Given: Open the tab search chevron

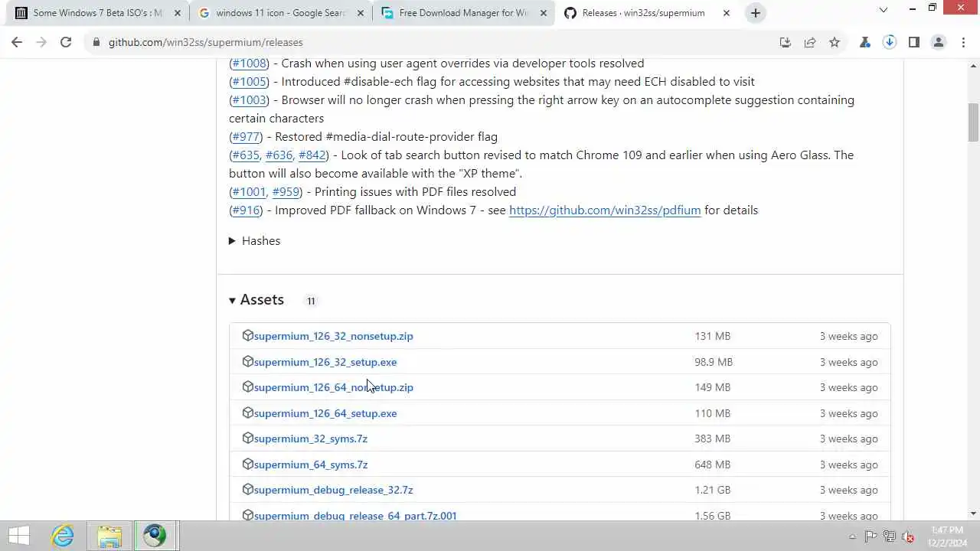Looking at the screenshot, I should 883,9.
